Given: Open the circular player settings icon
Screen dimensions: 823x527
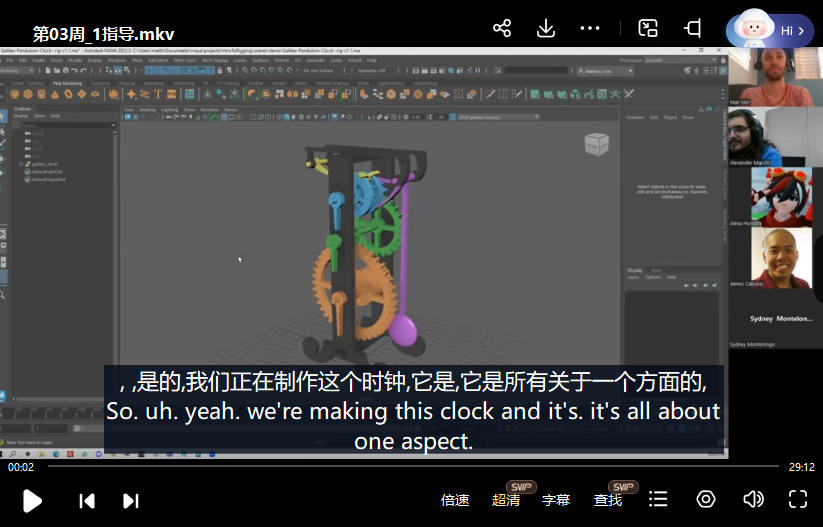Looking at the screenshot, I should 706,499.
